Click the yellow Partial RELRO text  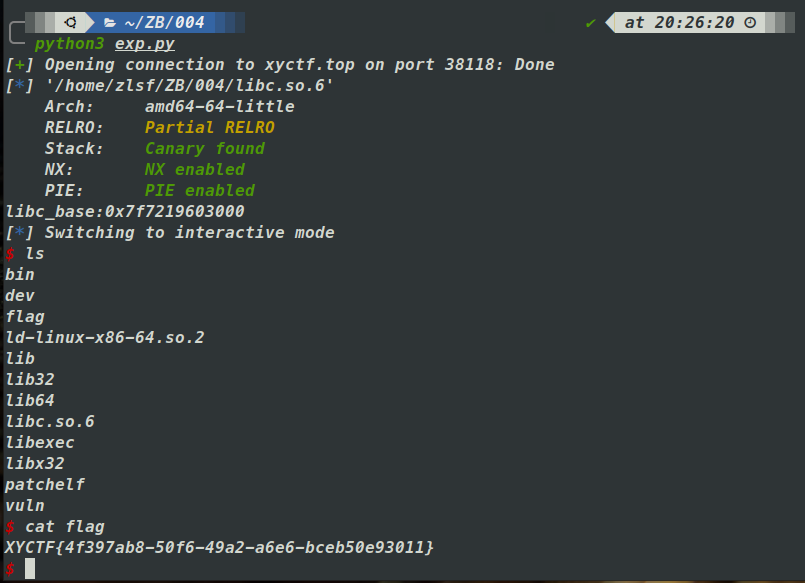click(209, 128)
